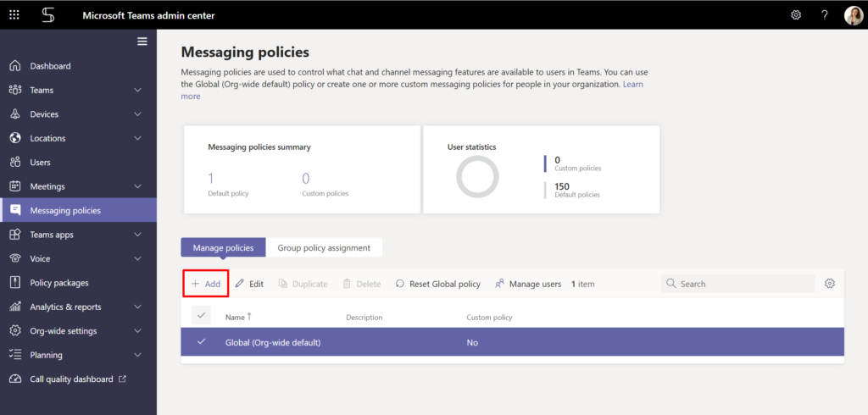Click the external link icon beside Call quality dashboard
The image size is (868, 415).
click(x=123, y=379)
